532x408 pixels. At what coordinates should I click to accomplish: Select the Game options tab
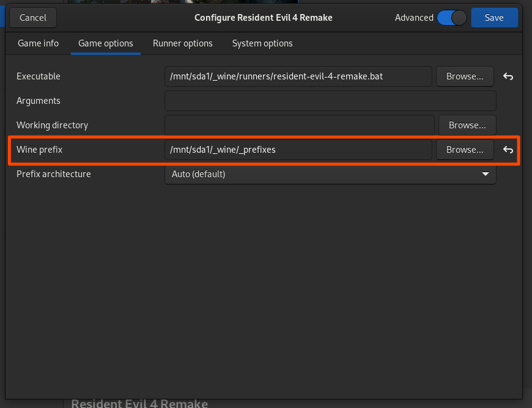coord(105,43)
